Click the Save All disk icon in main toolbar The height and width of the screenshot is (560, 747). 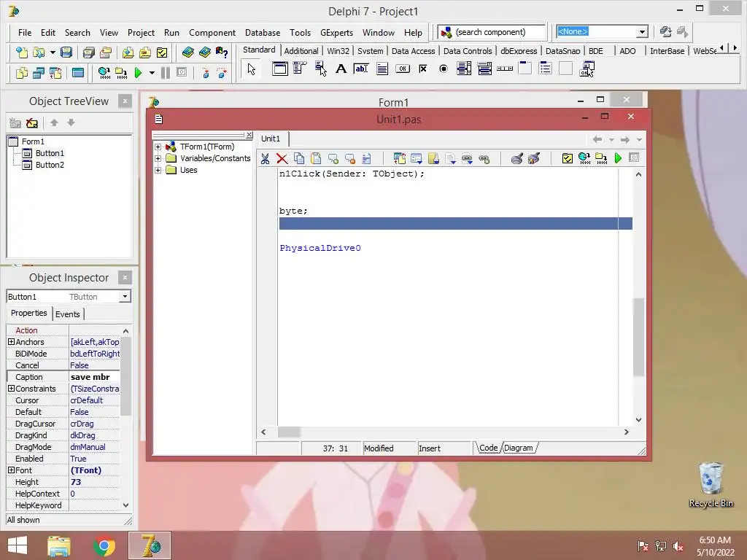coord(88,52)
